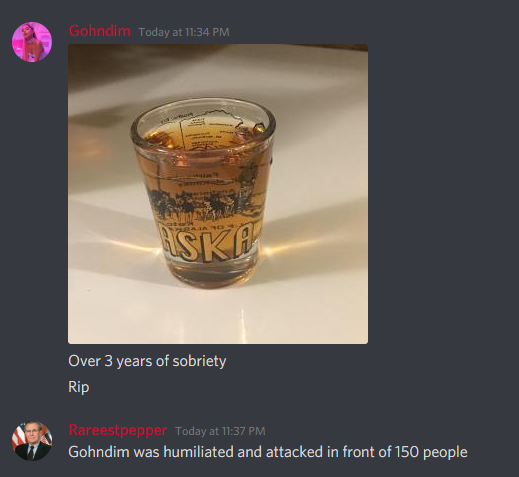Click the American flag in Rareestpepper's avatar
The height and width of the screenshot is (477, 519).
coord(18,437)
